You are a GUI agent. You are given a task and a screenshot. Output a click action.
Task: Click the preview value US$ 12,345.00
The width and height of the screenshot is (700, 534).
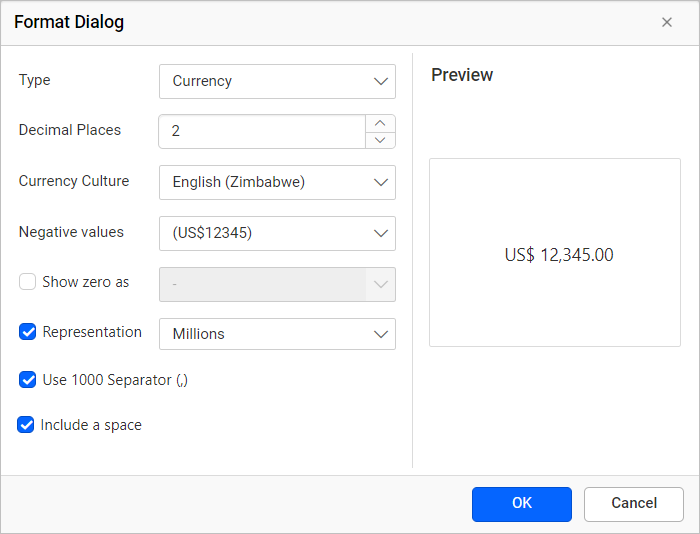click(x=559, y=255)
